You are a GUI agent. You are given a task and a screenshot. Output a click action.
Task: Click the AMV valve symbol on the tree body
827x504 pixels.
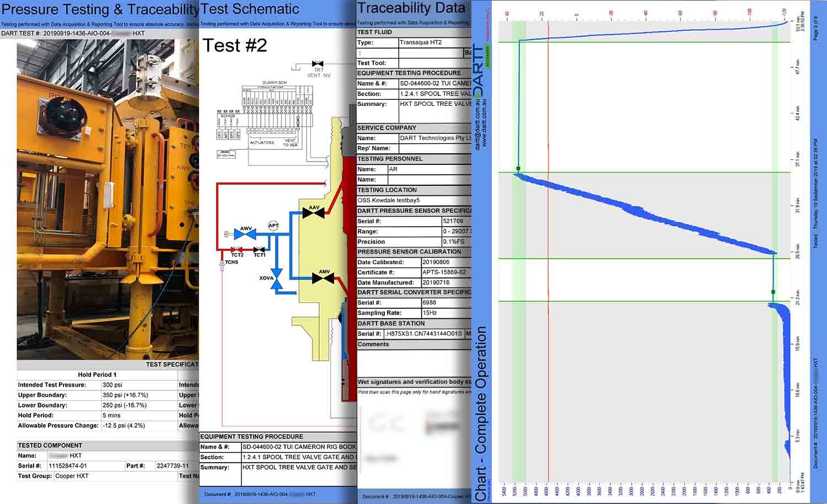[x=323, y=278]
